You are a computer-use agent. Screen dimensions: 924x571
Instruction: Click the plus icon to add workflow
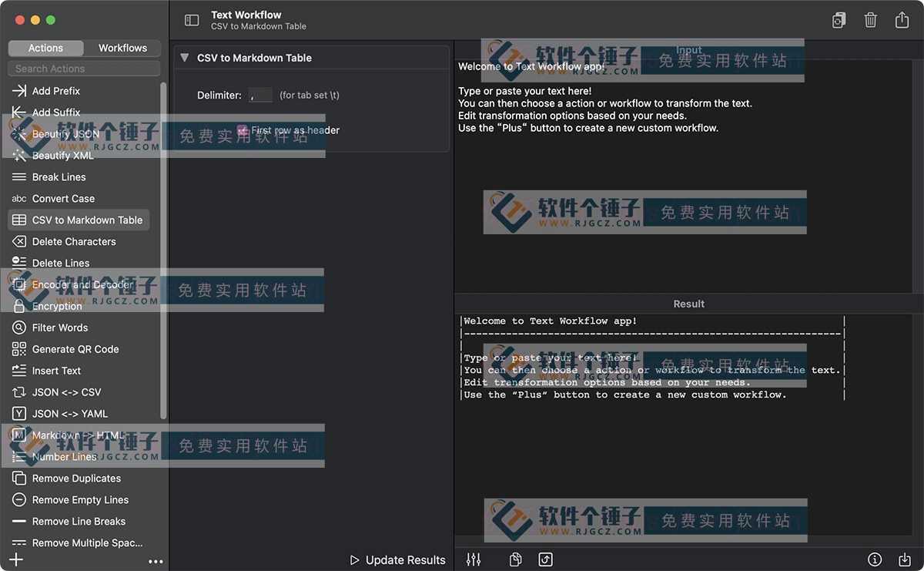[15, 560]
